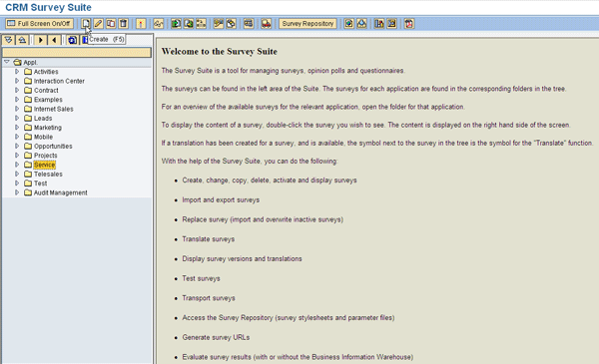
Task: Open the Survey Repository
Action: click(307, 24)
